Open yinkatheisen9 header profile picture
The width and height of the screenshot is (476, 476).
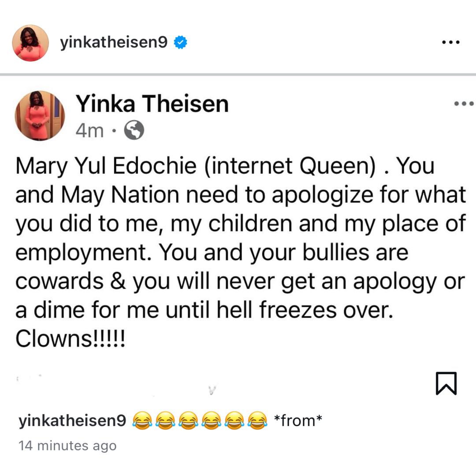[x=30, y=43]
